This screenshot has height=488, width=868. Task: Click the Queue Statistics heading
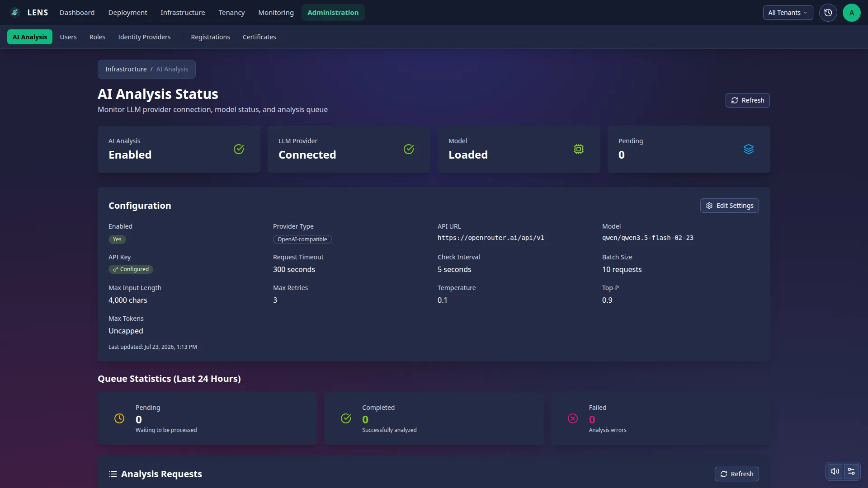169,379
